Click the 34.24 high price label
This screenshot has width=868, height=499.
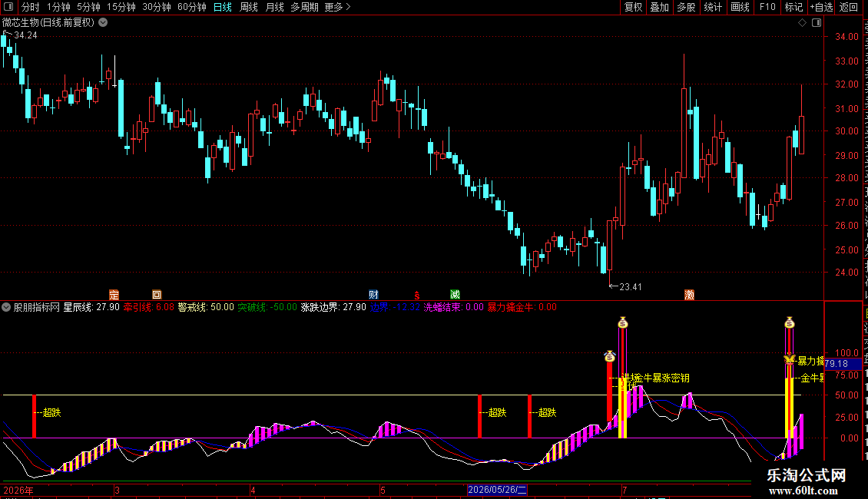(25, 35)
